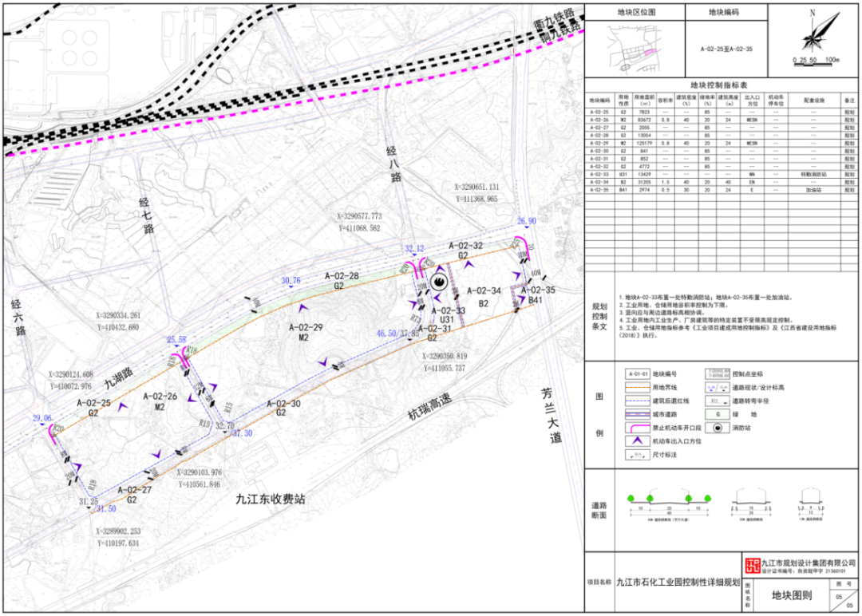Click the 加油站 table cell
The image size is (862, 616).
click(x=813, y=190)
